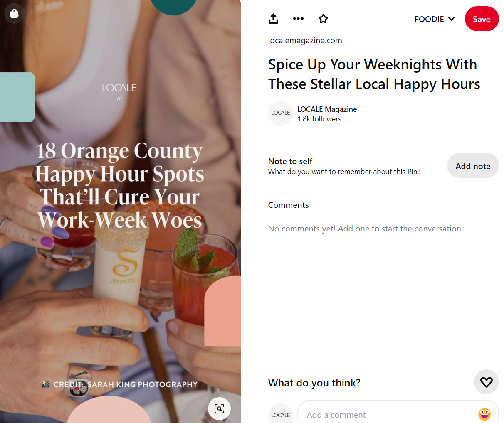
Task: Expand the FOODIE board dropdown
Action: 435,19
